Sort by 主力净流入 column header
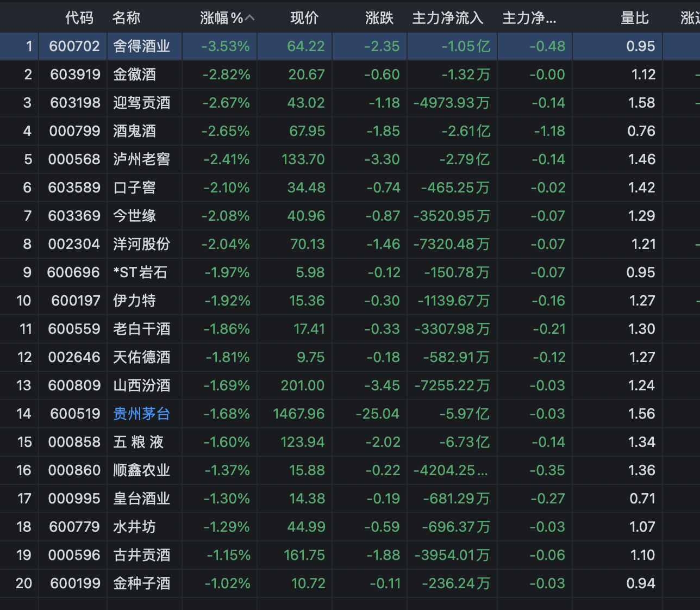Viewport: 700px width, 610px height. click(448, 18)
